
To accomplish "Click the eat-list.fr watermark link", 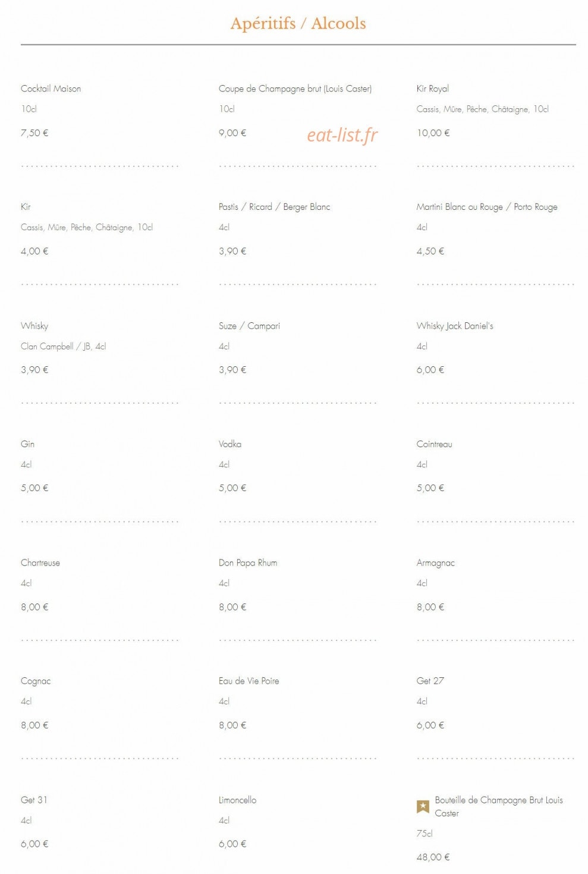I will (x=342, y=135).
